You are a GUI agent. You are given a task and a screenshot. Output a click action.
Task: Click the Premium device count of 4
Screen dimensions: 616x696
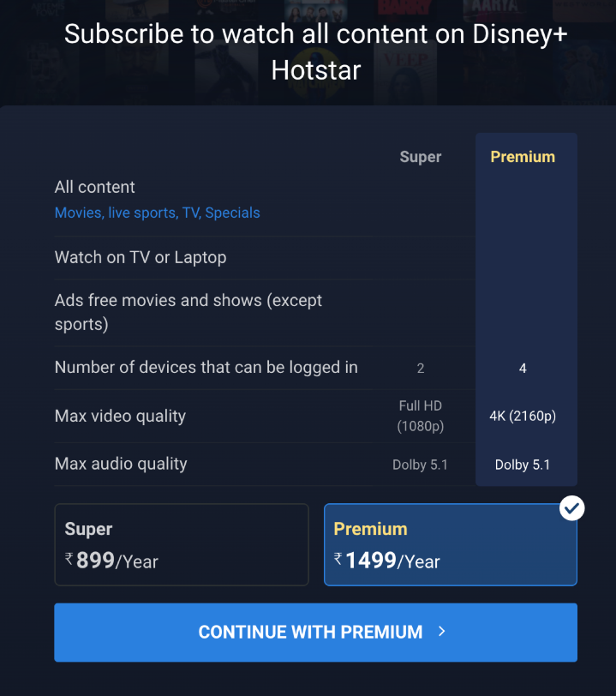(523, 368)
